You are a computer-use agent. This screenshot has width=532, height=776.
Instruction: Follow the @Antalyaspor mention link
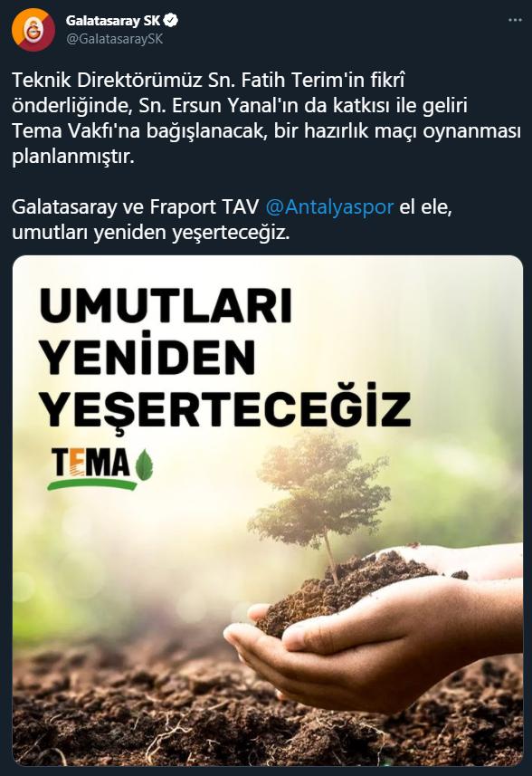coord(329,206)
